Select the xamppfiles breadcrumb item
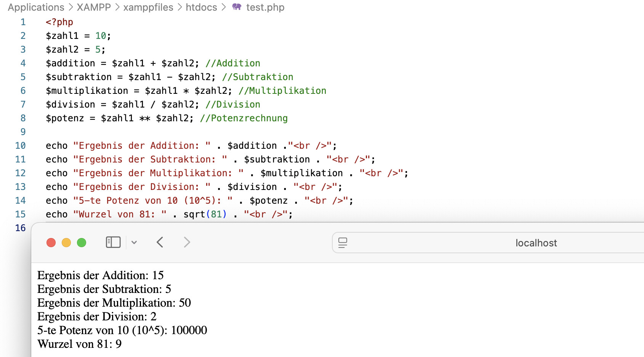This screenshot has height=357, width=644. point(148,7)
